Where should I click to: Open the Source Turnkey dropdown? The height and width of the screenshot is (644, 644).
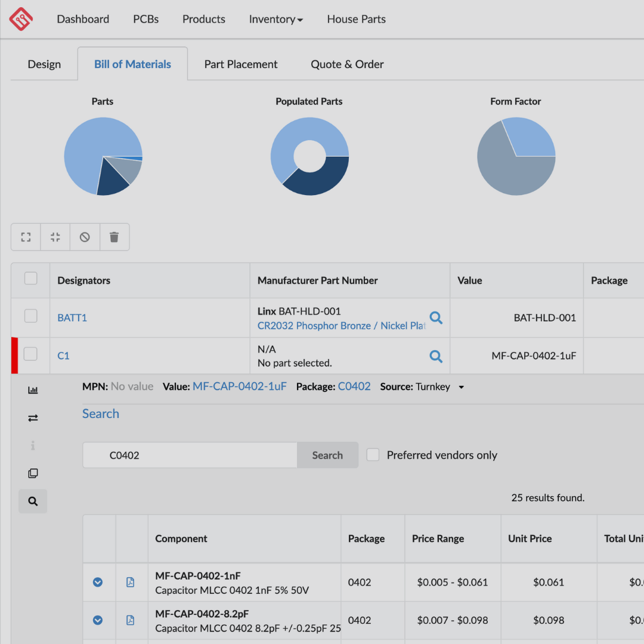point(461,387)
